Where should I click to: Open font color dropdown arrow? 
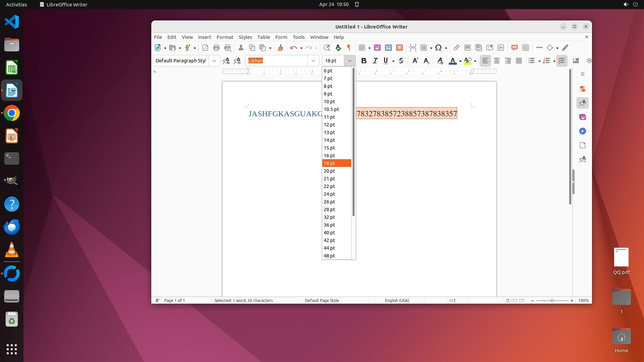point(460,61)
